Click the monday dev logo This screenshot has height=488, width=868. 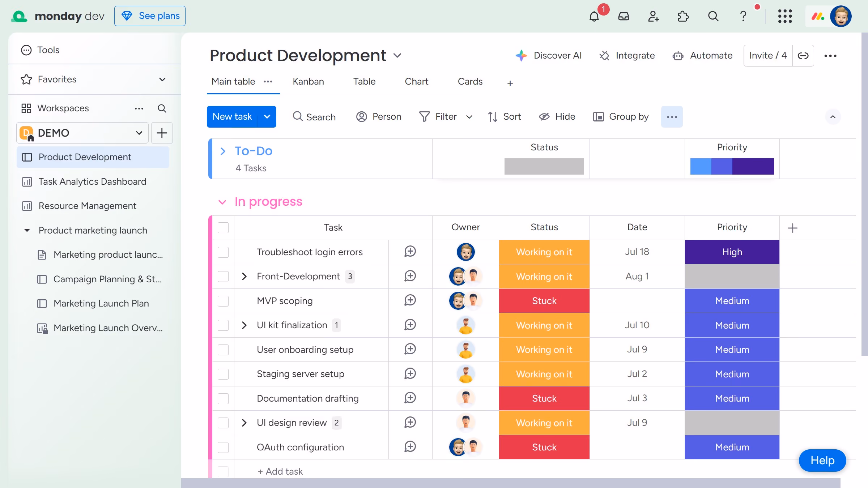click(x=58, y=16)
